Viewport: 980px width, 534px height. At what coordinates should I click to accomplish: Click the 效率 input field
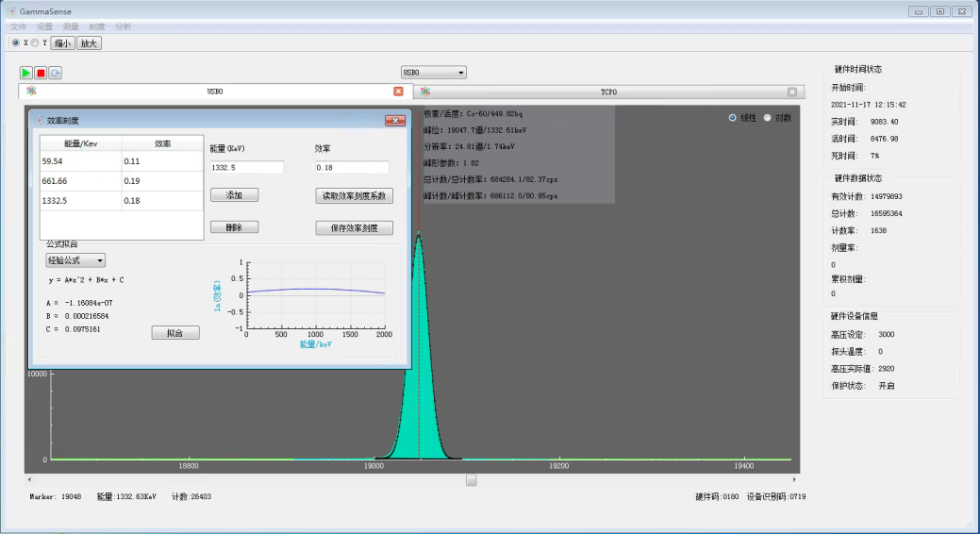click(352, 168)
